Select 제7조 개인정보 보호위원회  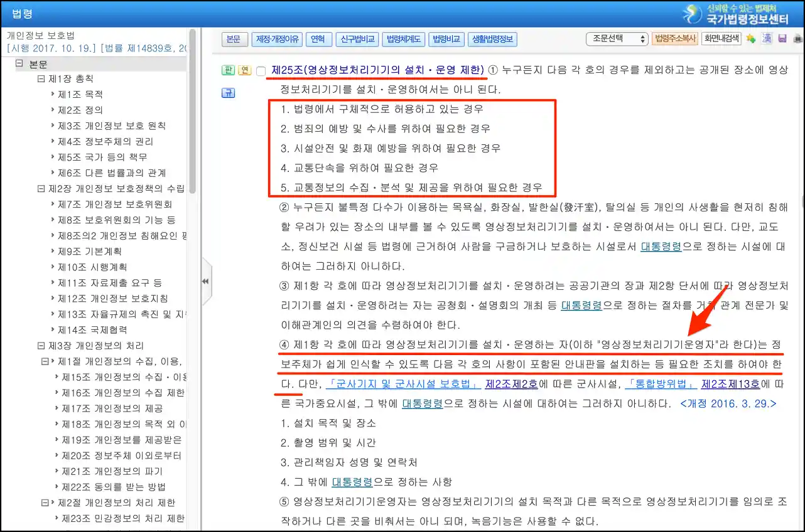coord(115,204)
